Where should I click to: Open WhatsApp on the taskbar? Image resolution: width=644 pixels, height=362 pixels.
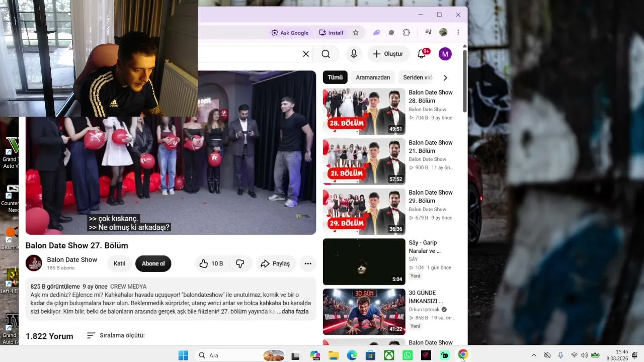click(408, 355)
